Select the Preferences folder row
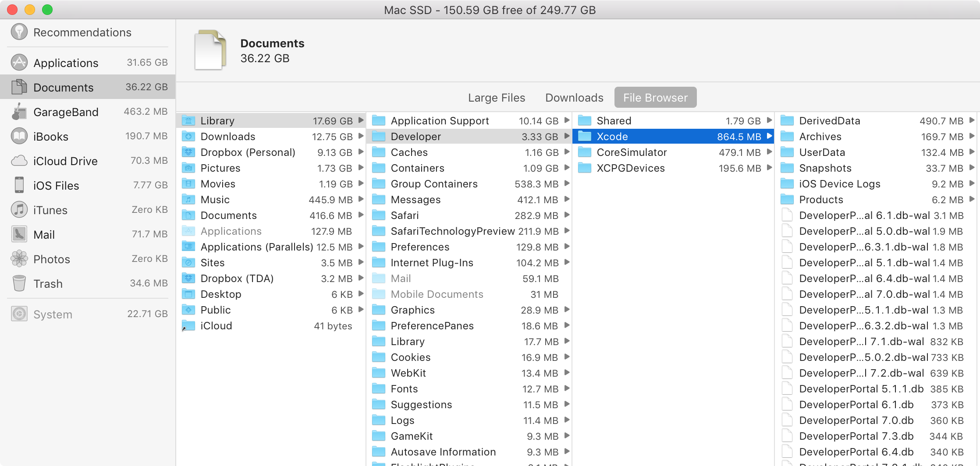The image size is (980, 466). tap(469, 247)
